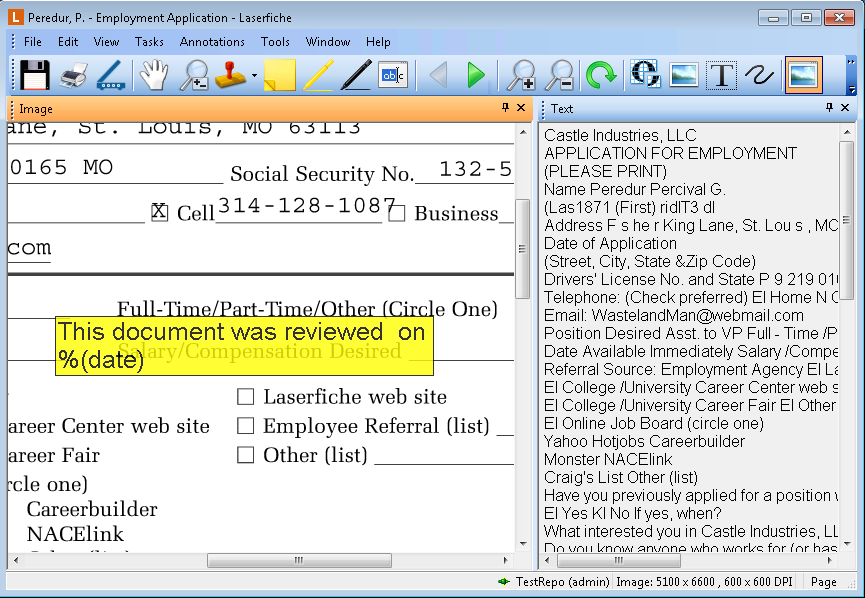Click Image pane scroll down arrow
This screenshot has height=598, width=865.
pos(522,544)
